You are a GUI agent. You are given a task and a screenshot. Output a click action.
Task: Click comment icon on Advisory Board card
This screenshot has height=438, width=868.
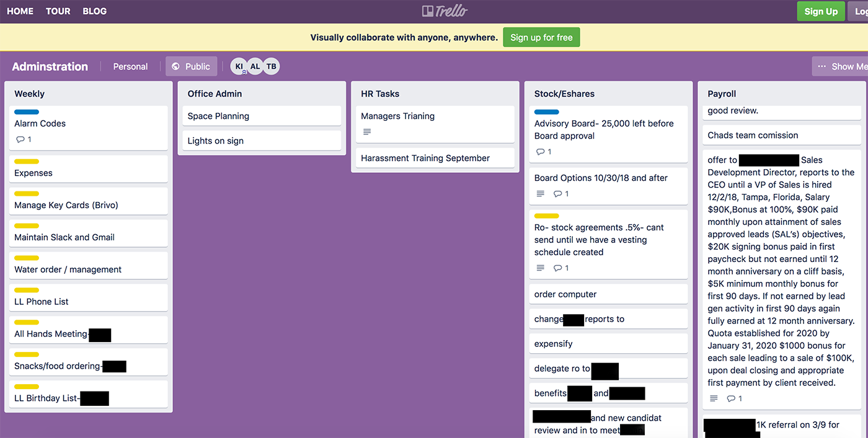tap(540, 152)
